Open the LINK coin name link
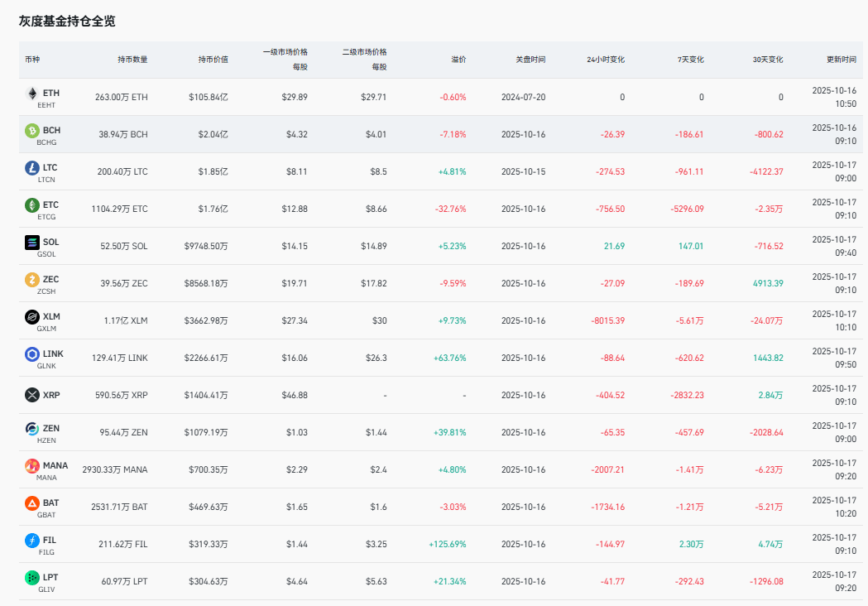868x606 pixels. 53,353
